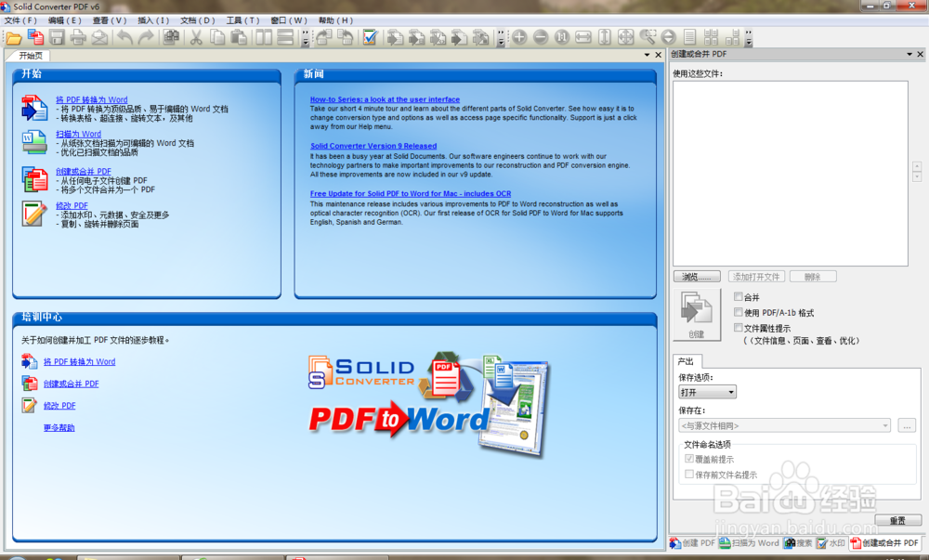
Task: Open the 编辑(E) menu
Action: (65, 20)
